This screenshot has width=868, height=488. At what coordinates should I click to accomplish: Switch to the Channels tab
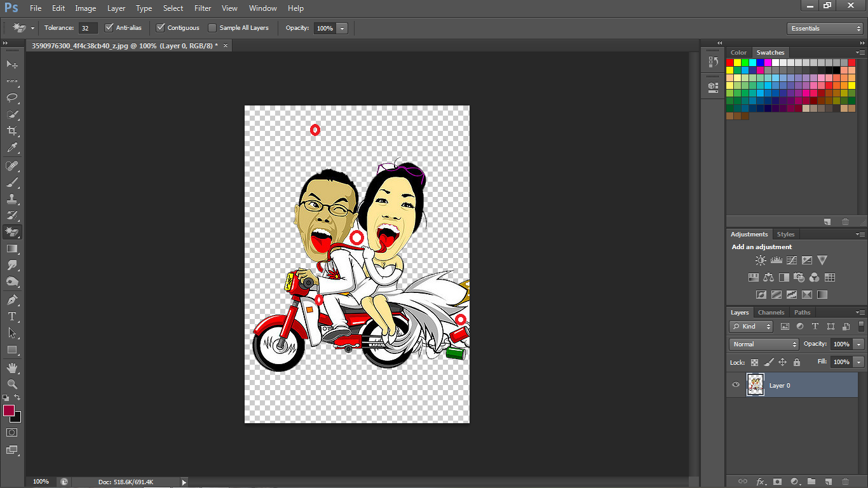pyautogui.click(x=771, y=313)
